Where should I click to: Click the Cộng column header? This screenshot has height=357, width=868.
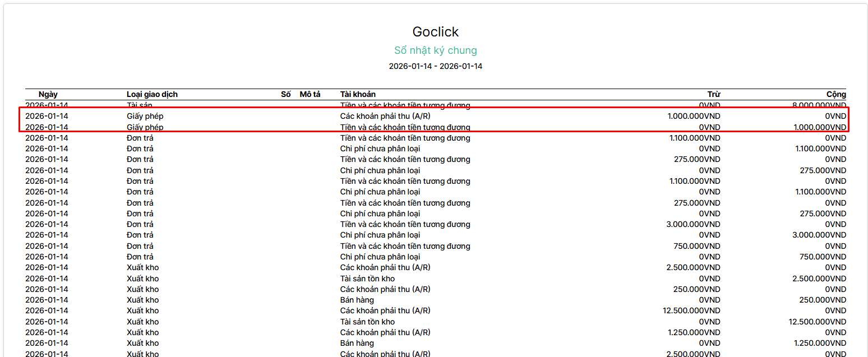[835, 94]
